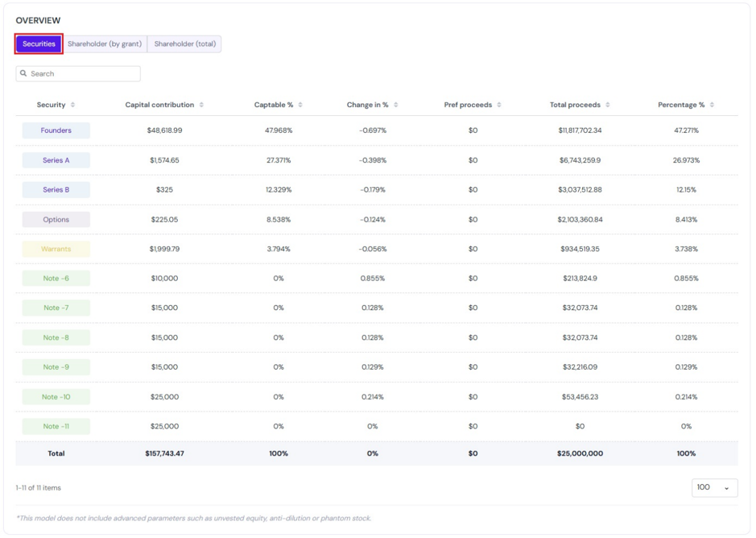Click Options total proceeds $2,103,360.84

coord(580,220)
